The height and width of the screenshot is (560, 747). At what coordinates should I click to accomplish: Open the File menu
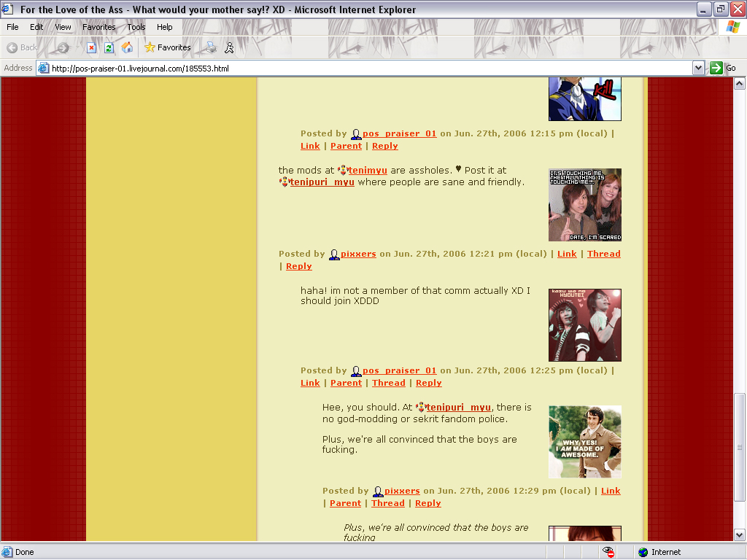12,27
